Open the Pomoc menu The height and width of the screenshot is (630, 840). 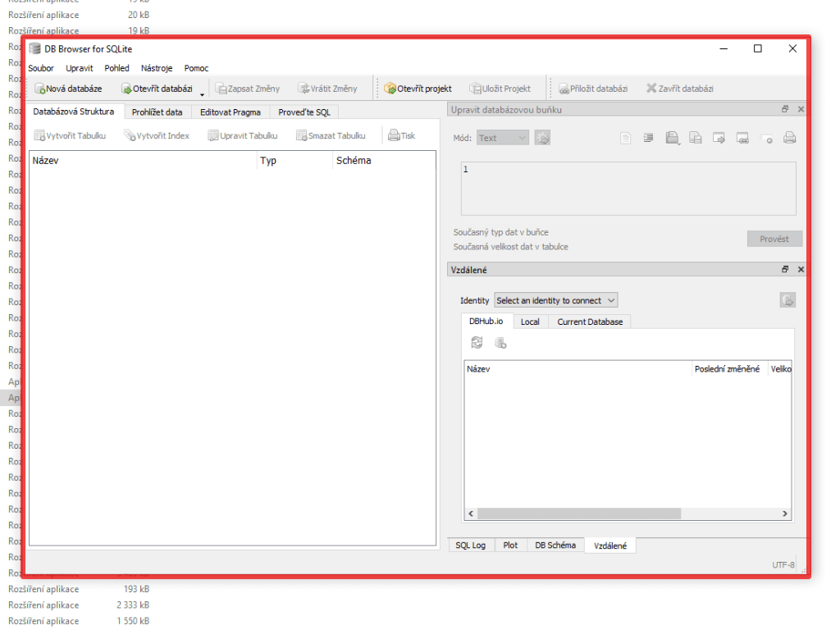point(197,69)
